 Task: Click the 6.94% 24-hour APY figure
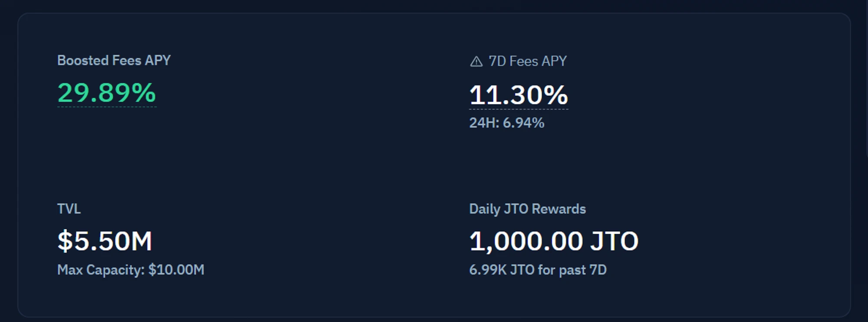[x=523, y=123]
